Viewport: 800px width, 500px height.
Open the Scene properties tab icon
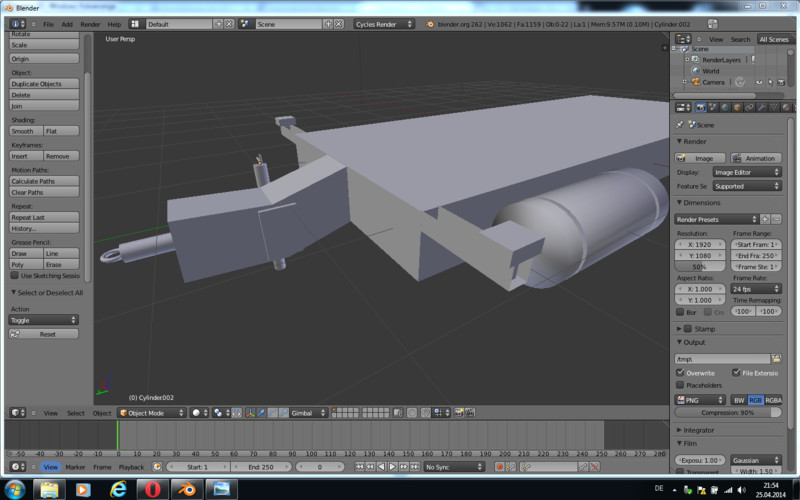(713, 108)
